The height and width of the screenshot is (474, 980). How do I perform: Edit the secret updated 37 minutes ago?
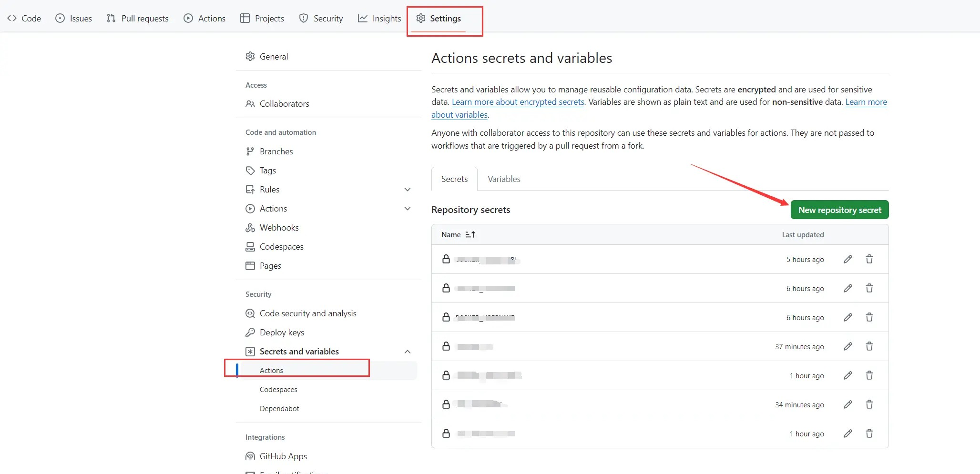[x=847, y=346]
